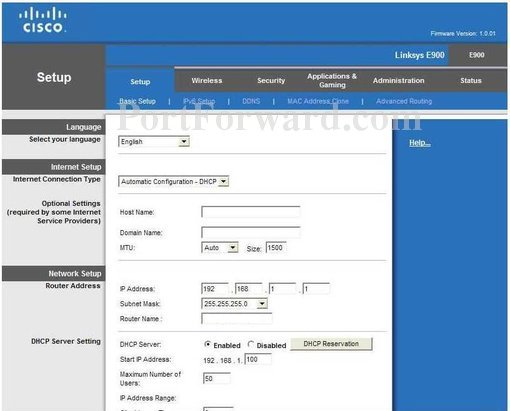The width and height of the screenshot is (510, 411).
Task: Open the Help link
Action: coord(420,143)
